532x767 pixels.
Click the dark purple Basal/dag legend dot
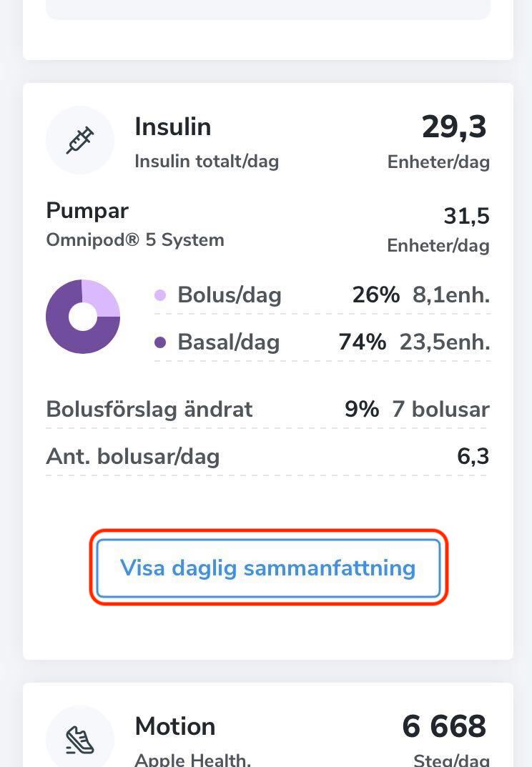coord(160,342)
